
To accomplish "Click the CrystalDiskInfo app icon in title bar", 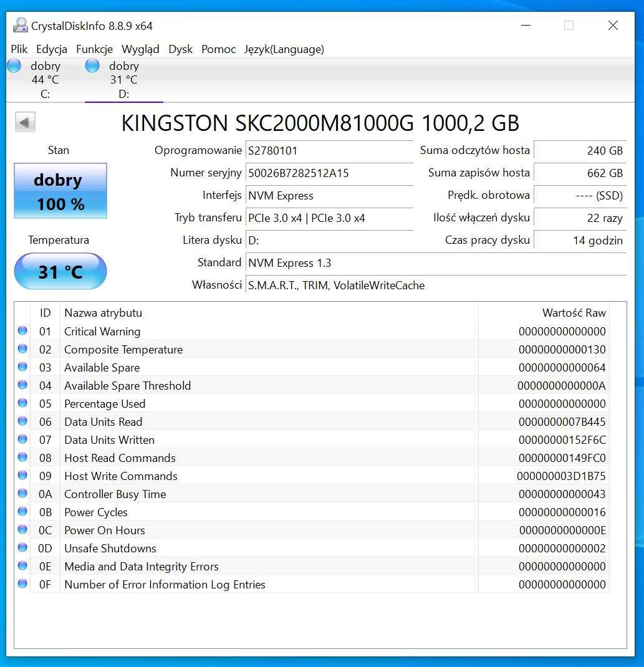I will coord(21,26).
